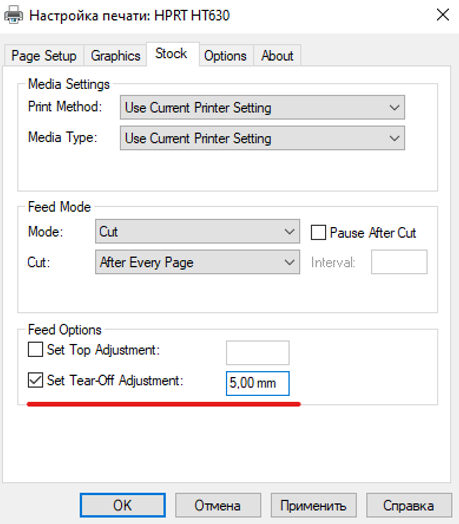Screen dimensions: 459x524
Task: Click the Top Adjustment value field
Action: (258, 353)
